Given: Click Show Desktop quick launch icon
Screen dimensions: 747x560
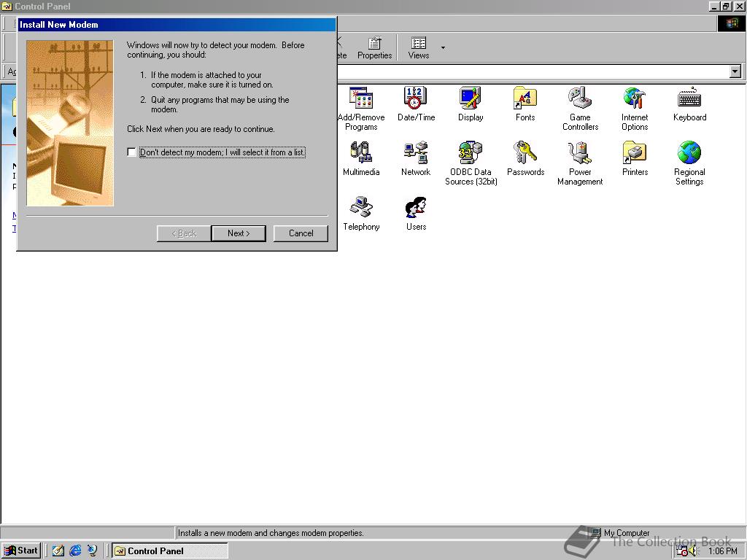Looking at the screenshot, I should [58, 551].
